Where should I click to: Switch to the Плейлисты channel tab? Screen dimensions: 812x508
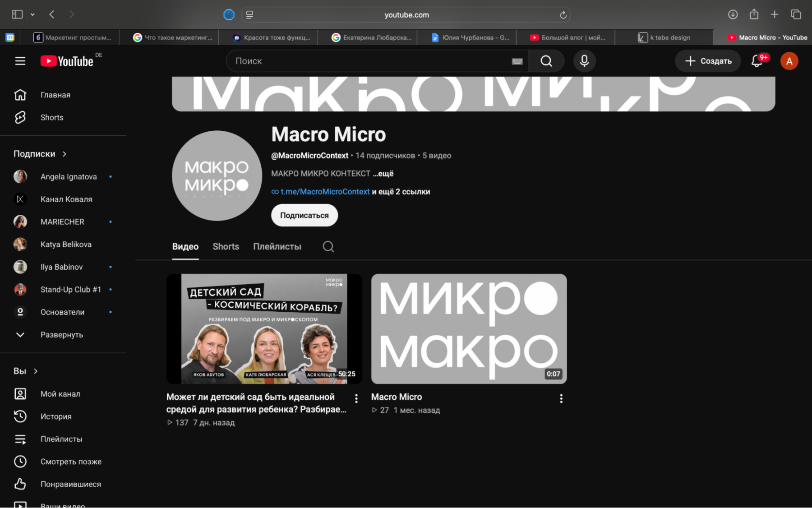(277, 246)
